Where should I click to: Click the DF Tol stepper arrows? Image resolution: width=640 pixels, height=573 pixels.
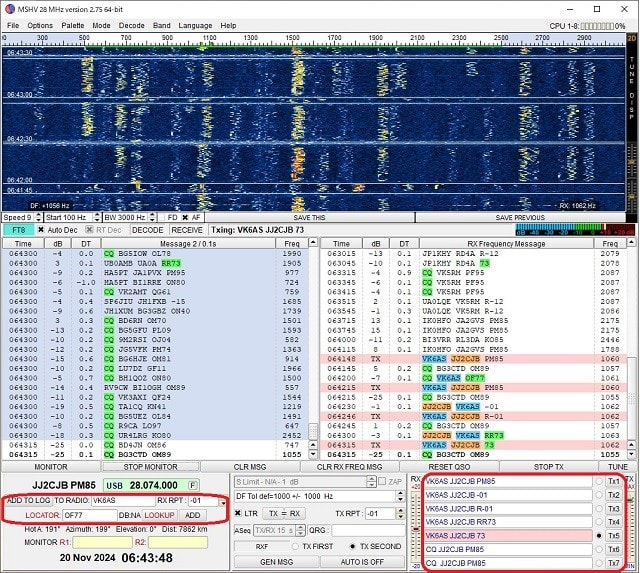[x=400, y=496]
